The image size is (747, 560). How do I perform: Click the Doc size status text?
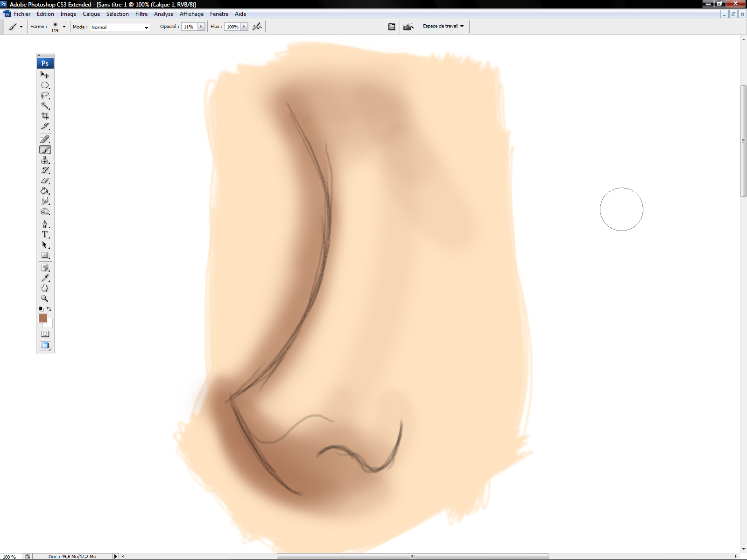coord(72,556)
